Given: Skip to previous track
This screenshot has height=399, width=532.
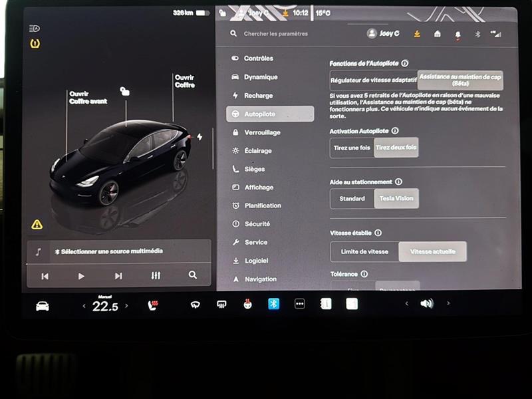Looking at the screenshot, I should click(45, 276).
